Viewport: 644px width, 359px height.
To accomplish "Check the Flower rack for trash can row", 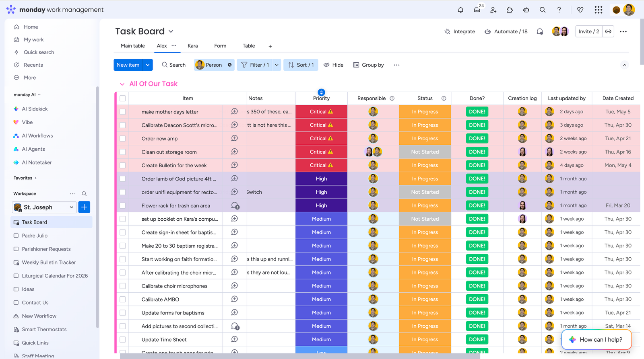I will pyautogui.click(x=123, y=205).
